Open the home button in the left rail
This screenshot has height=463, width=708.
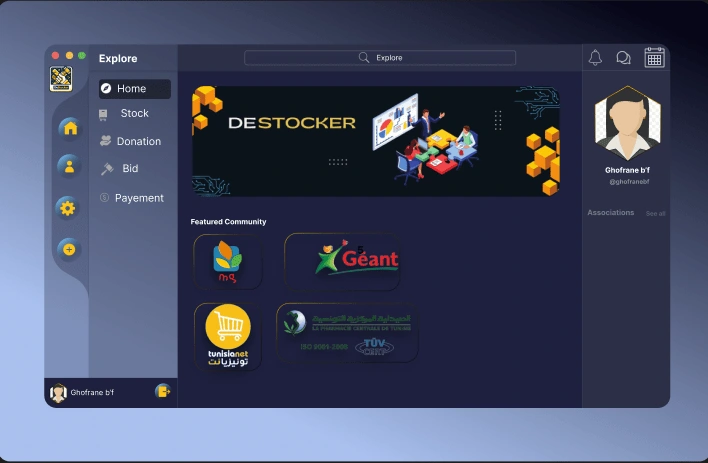[x=70, y=128]
